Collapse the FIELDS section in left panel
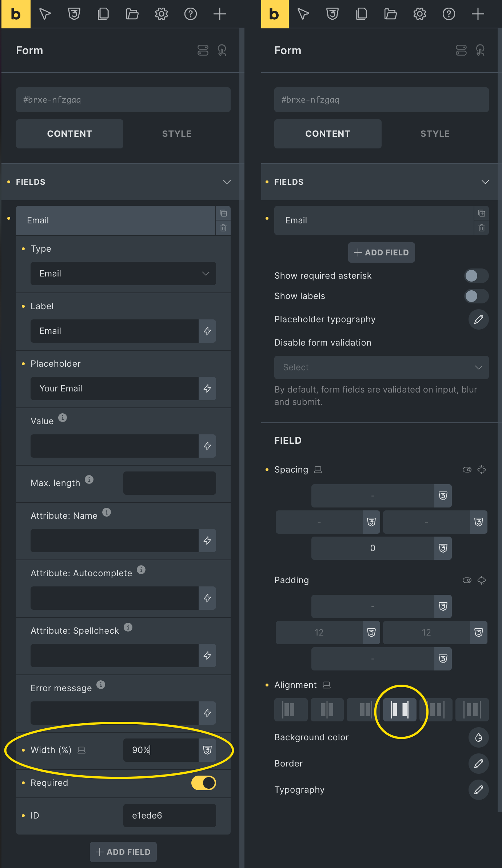Image resolution: width=502 pixels, height=868 pixels. 227,182
